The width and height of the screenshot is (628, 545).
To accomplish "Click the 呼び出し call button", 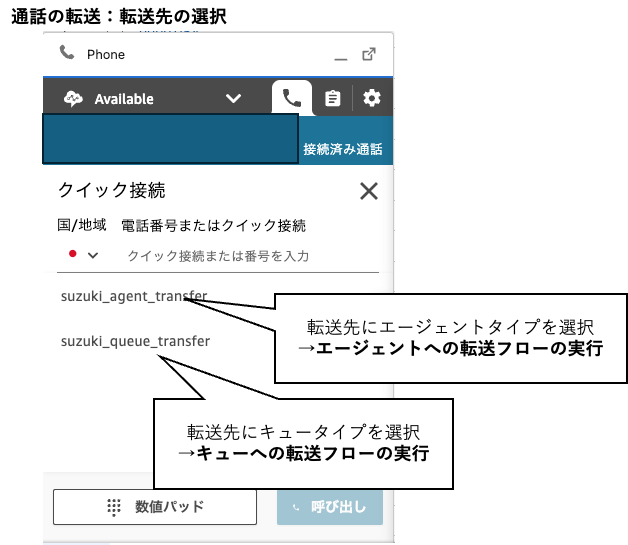I will coord(330,507).
